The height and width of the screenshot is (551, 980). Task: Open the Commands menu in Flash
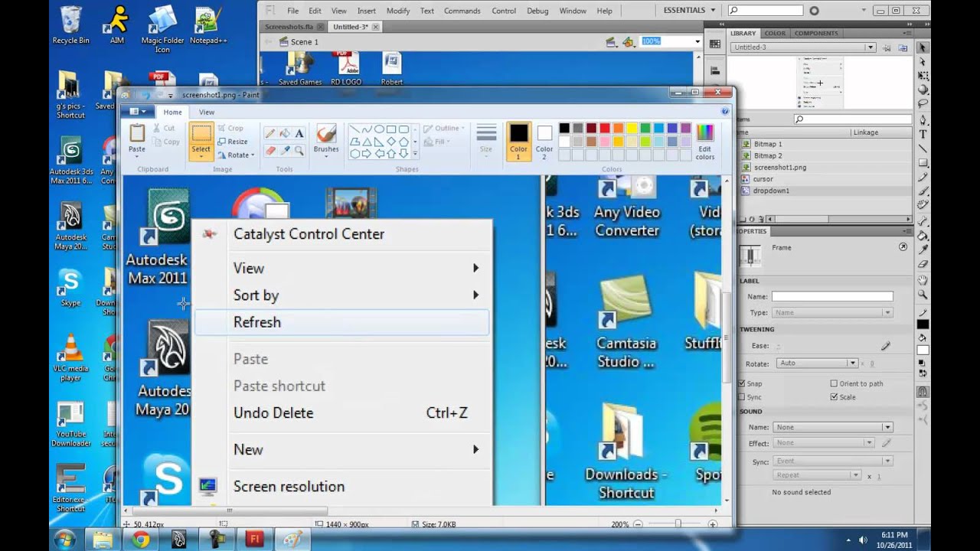(462, 11)
